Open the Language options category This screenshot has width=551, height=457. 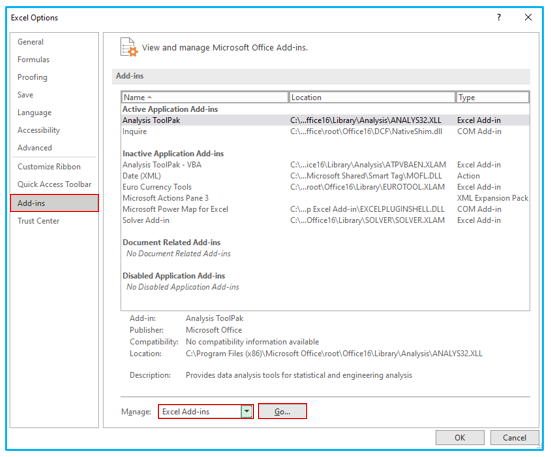(x=34, y=112)
